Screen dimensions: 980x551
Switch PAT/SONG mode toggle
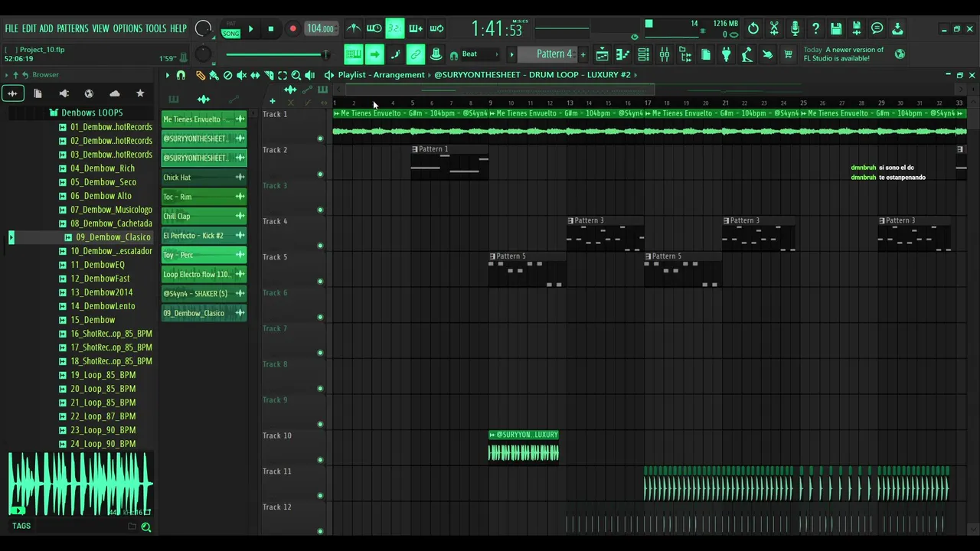pos(230,30)
